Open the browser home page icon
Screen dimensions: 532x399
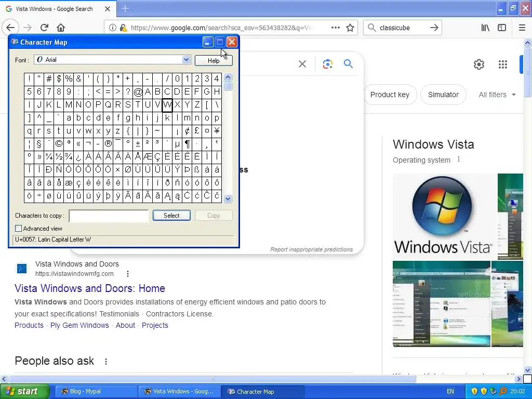point(61,28)
